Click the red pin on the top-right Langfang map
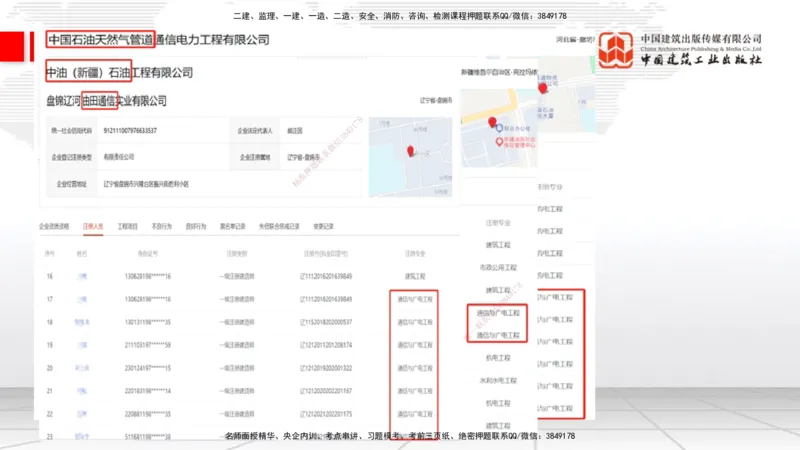Screen dimensions: 800x450 tap(543, 88)
